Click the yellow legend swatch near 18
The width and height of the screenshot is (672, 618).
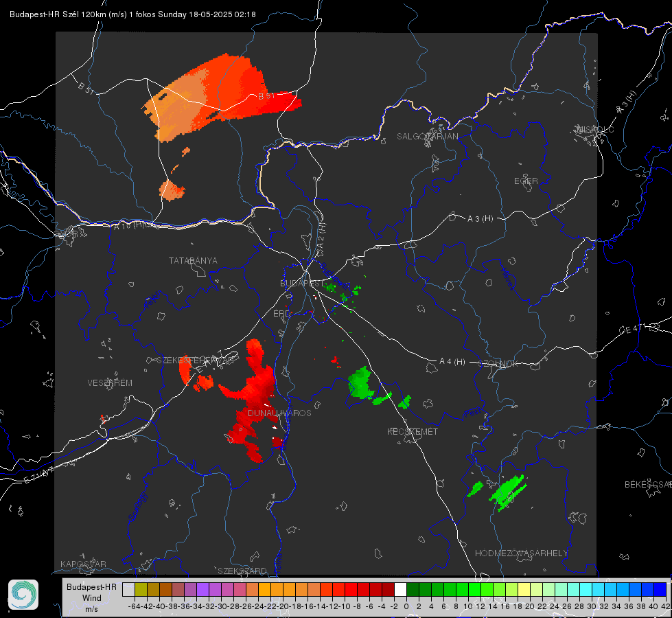[524, 590]
